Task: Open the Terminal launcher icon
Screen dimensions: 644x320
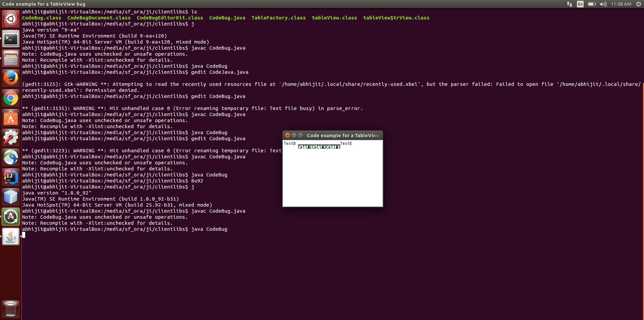Action: tap(11, 39)
